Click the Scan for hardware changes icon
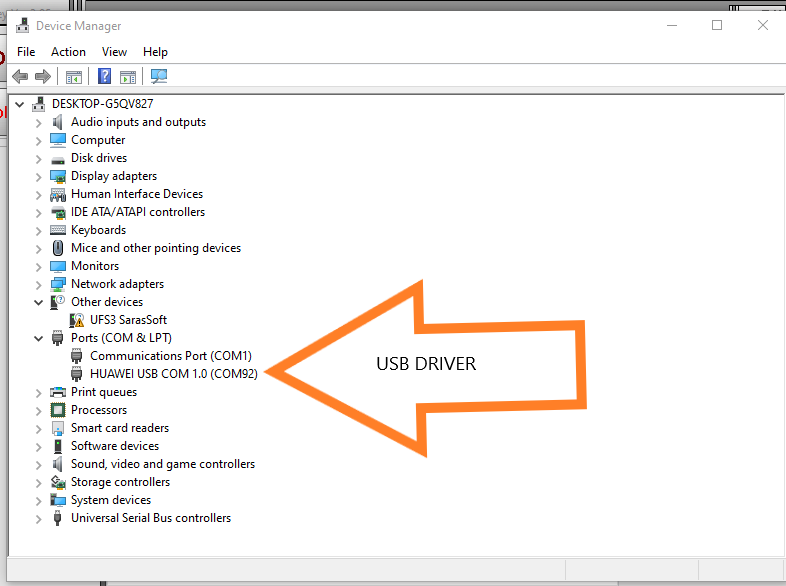This screenshot has height=586, width=786. tap(159, 76)
